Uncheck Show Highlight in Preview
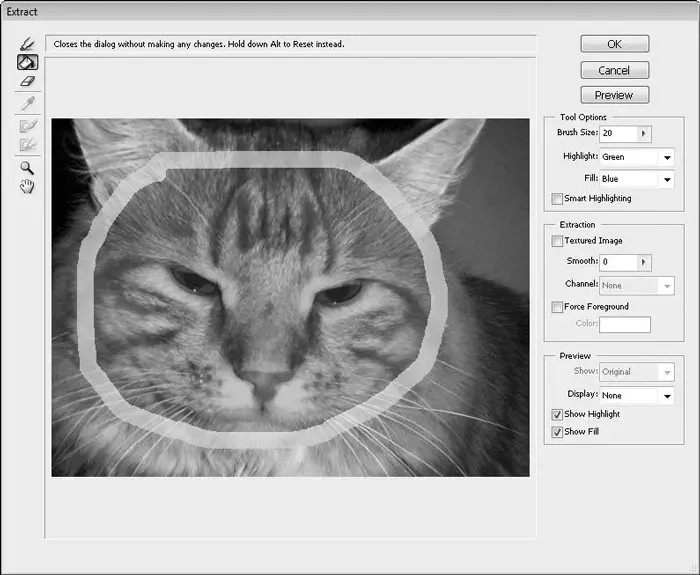 click(x=557, y=414)
